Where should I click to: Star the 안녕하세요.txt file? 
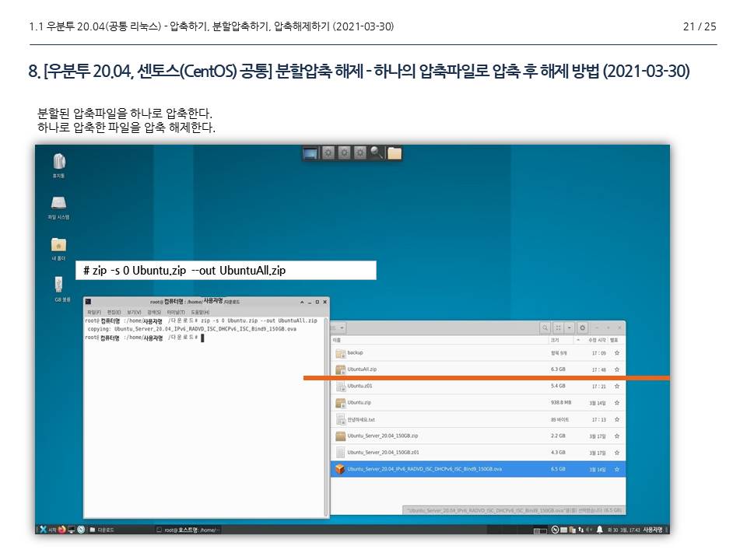coord(617,419)
